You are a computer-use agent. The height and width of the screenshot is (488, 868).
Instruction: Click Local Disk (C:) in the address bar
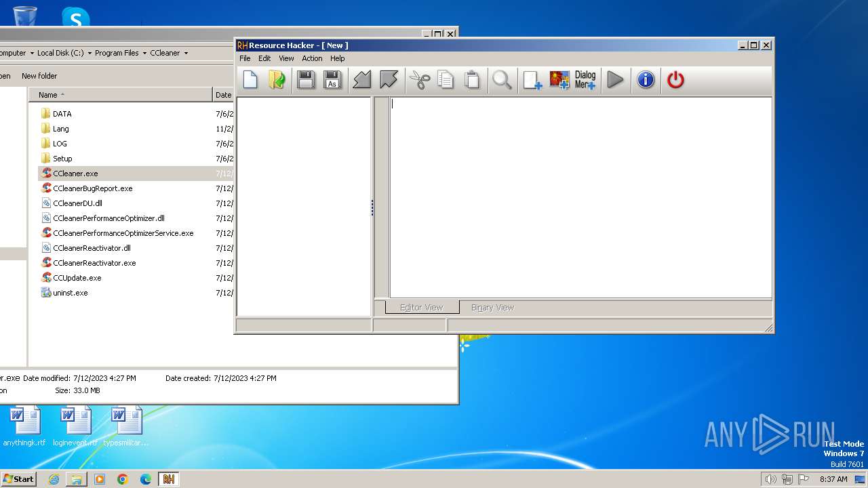[60, 53]
